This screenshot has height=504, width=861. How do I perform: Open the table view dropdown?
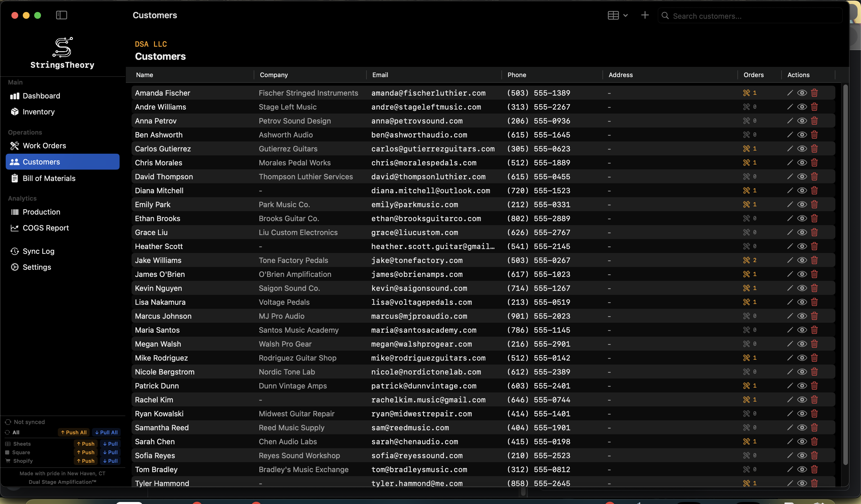pos(616,15)
